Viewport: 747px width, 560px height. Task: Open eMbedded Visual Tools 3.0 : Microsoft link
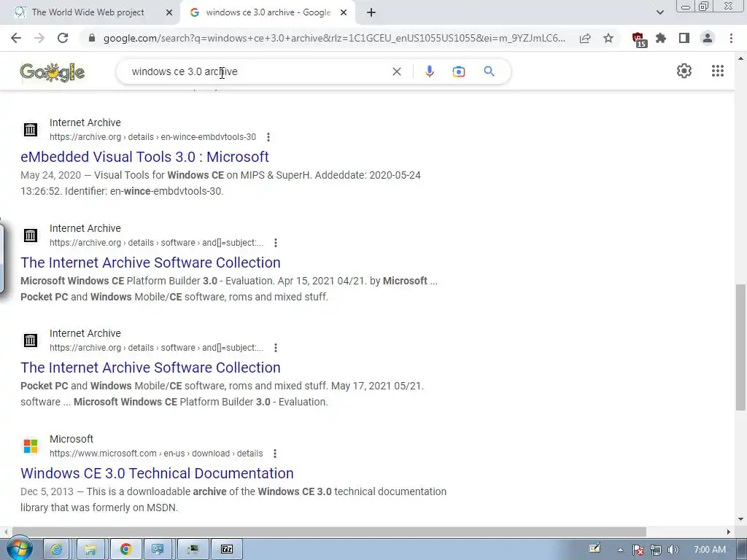click(144, 157)
